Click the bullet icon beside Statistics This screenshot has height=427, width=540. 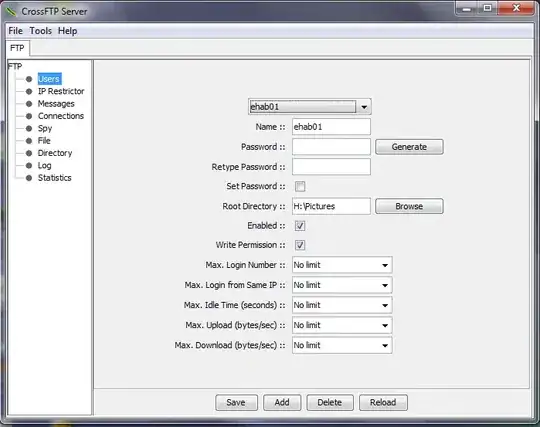29,178
